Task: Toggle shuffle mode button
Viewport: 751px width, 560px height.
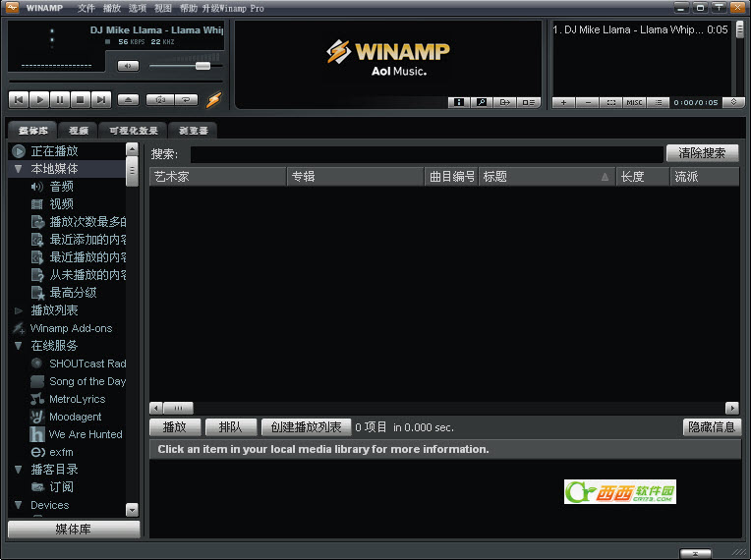Action: click(x=160, y=99)
